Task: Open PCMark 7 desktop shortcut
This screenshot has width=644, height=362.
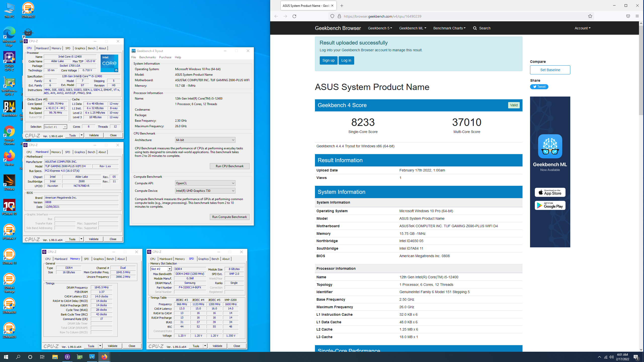Action: (9, 232)
